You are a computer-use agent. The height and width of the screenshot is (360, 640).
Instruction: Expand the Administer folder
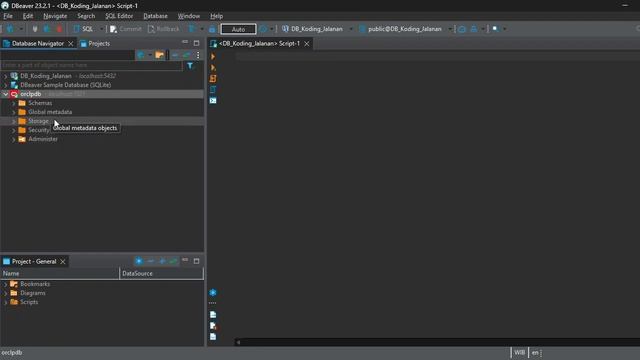click(x=13, y=139)
